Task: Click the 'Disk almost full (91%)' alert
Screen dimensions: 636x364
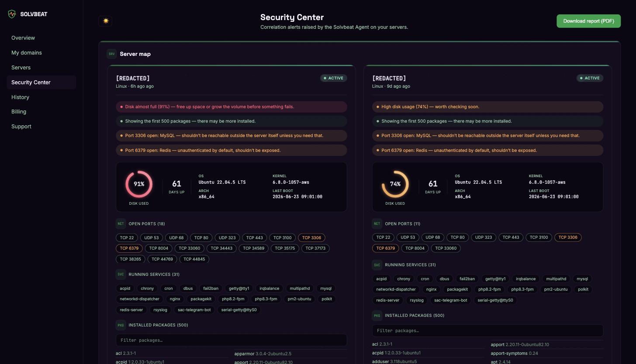Action: (232, 106)
